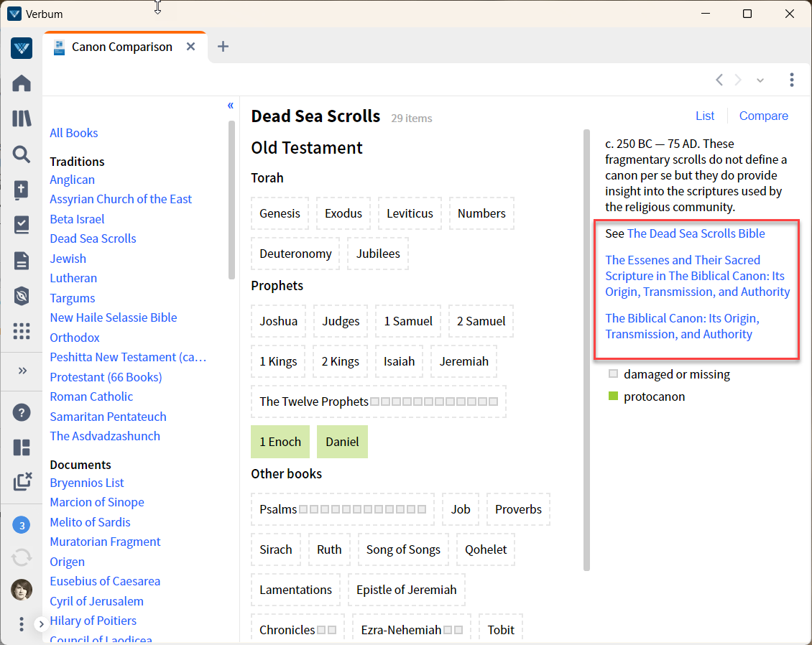This screenshot has height=645, width=812.
Task: Click the Ezra-Nehemiah book box
Action: click(412, 629)
